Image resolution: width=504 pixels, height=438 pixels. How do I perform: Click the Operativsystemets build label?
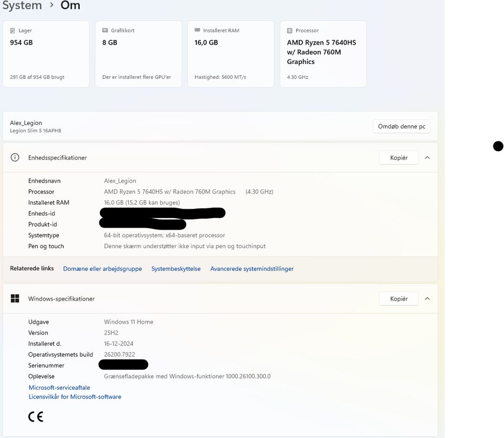pos(60,355)
